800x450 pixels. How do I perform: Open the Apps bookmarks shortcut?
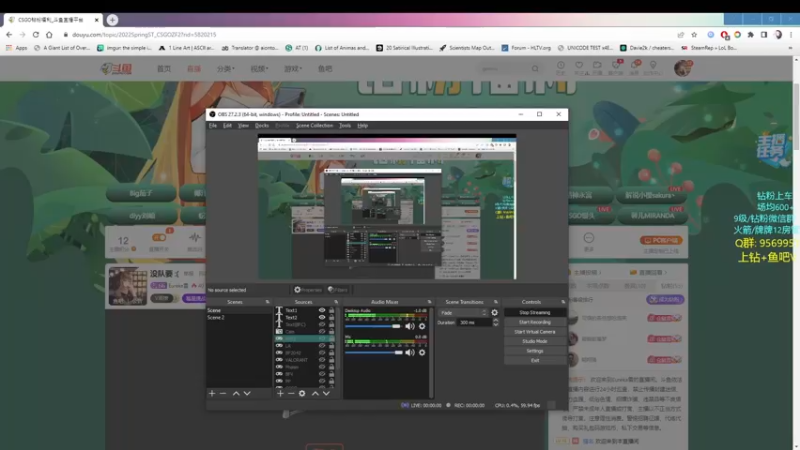point(16,48)
